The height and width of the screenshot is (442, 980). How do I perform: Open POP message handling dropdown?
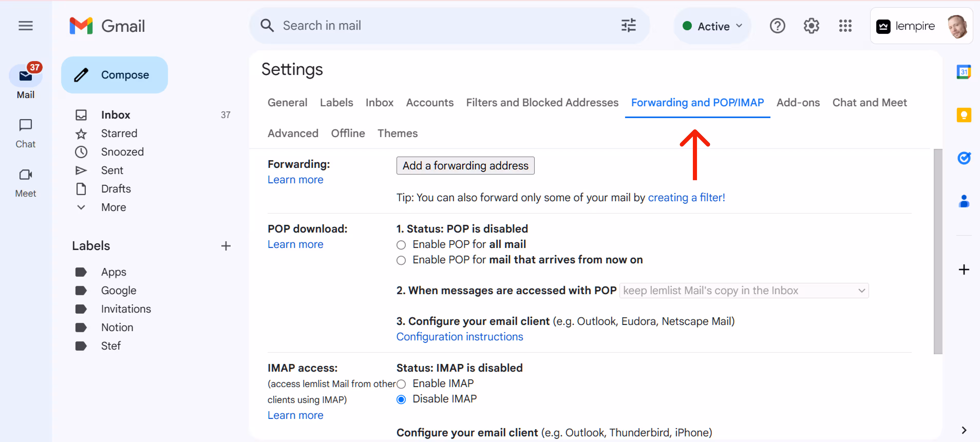pyautogui.click(x=744, y=291)
